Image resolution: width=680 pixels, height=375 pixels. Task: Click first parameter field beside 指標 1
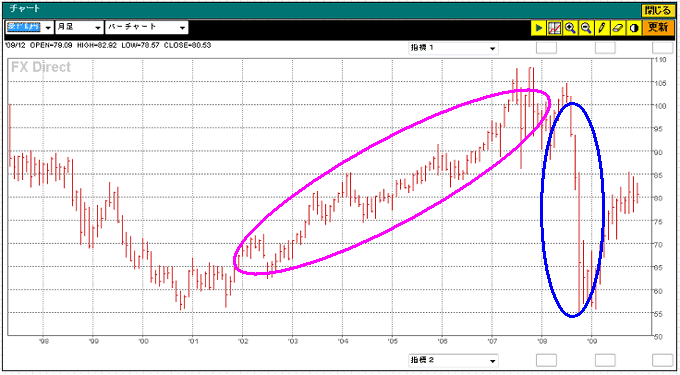pos(546,48)
